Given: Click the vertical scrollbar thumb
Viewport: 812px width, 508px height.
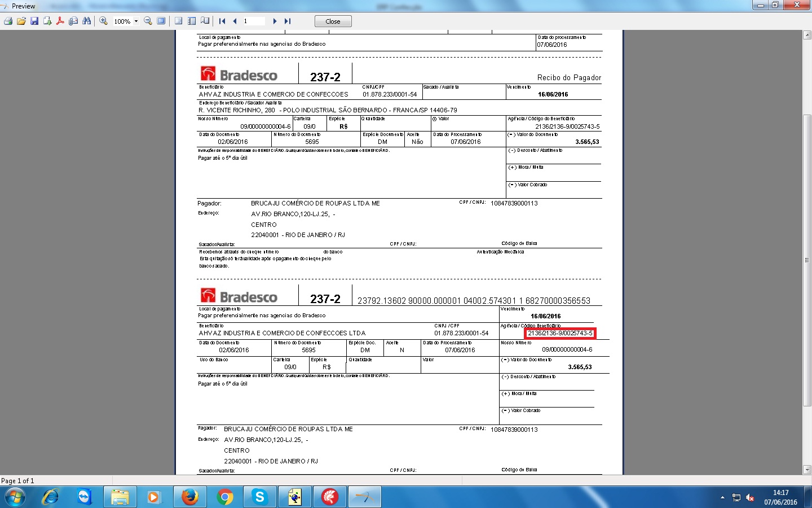Looking at the screenshot, I should click(807, 260).
